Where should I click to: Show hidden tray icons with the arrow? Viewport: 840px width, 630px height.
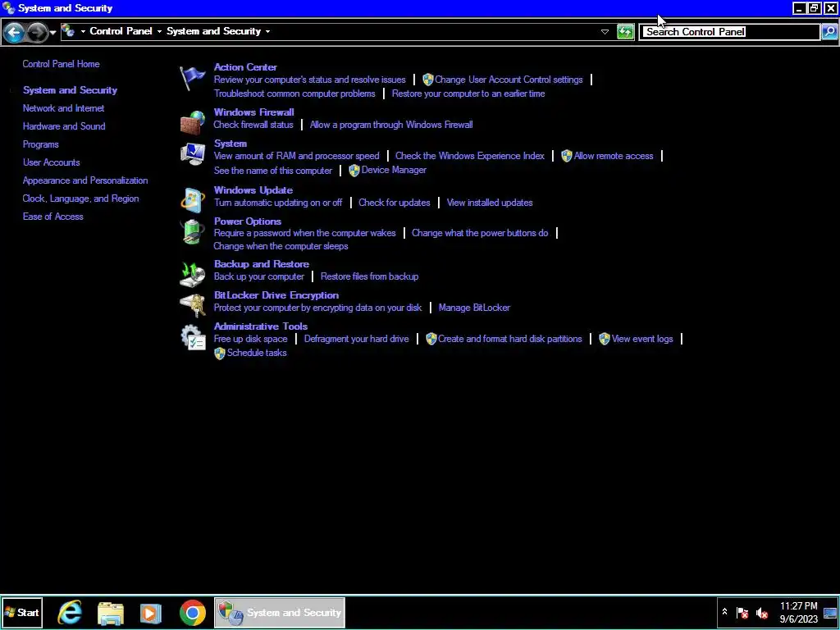[724, 611]
